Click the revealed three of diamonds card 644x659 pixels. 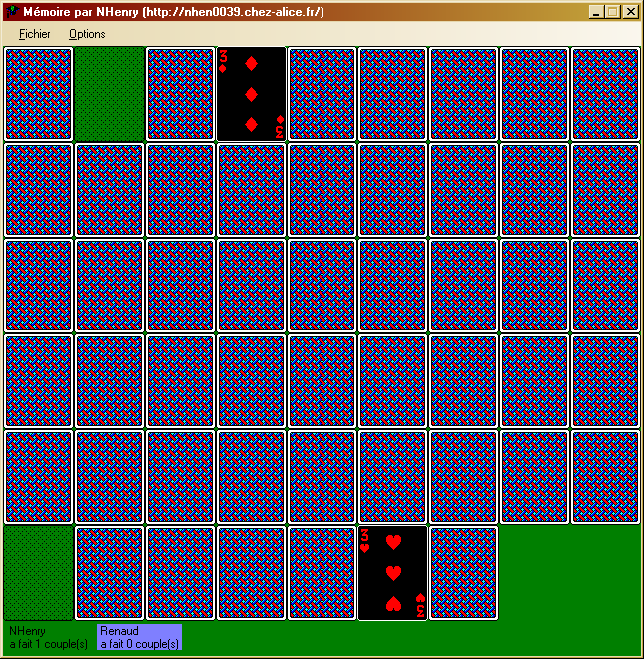coord(252,94)
